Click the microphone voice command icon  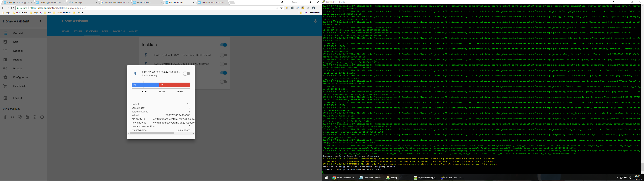(x=315, y=21)
